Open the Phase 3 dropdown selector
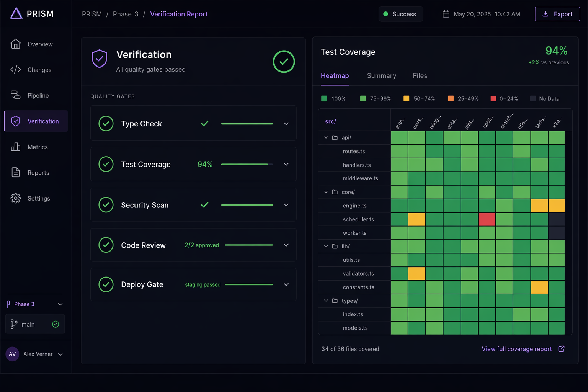The width and height of the screenshot is (588, 392). pos(35,304)
